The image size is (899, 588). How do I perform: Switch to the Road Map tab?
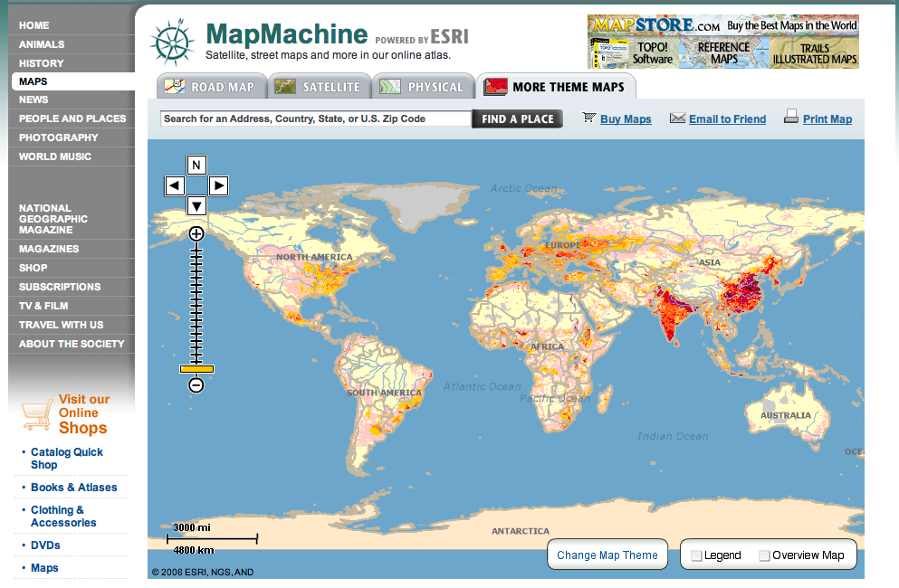(x=212, y=87)
